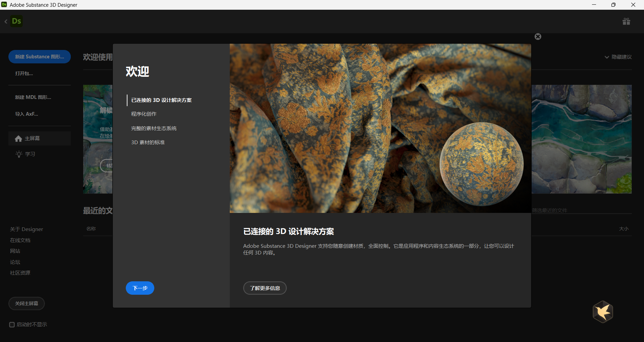Click the blue 下一步 button

tap(140, 288)
